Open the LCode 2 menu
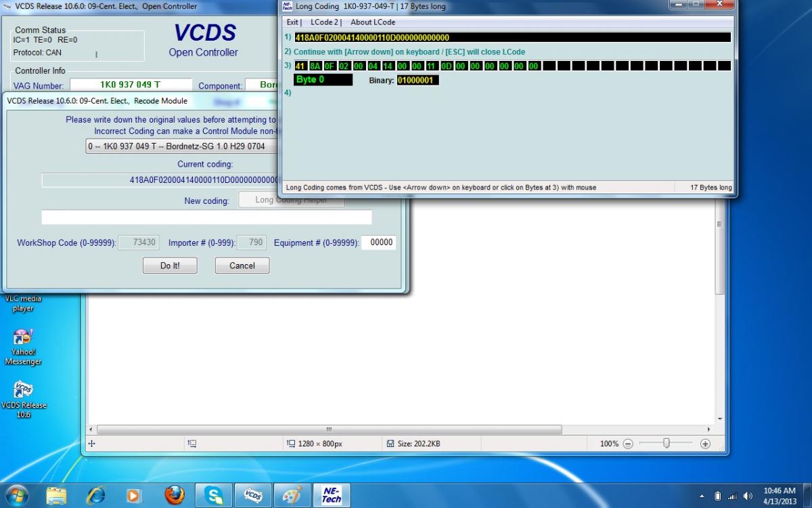The height and width of the screenshot is (508, 812). (x=324, y=22)
